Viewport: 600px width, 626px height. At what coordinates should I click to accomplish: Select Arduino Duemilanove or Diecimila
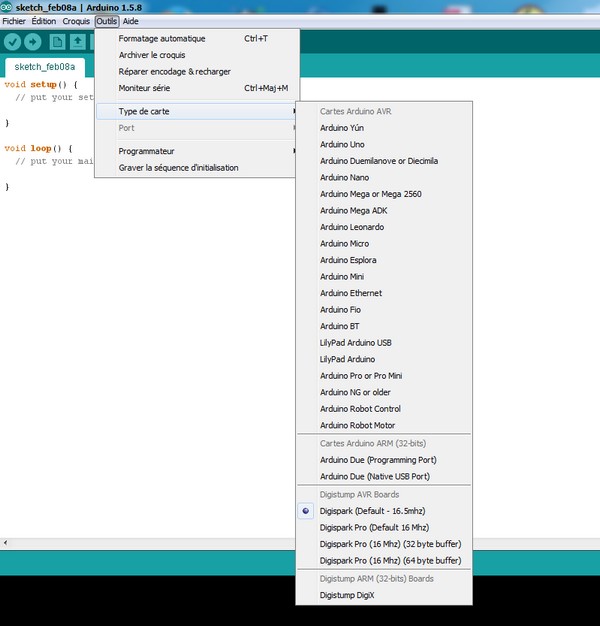tap(384, 161)
